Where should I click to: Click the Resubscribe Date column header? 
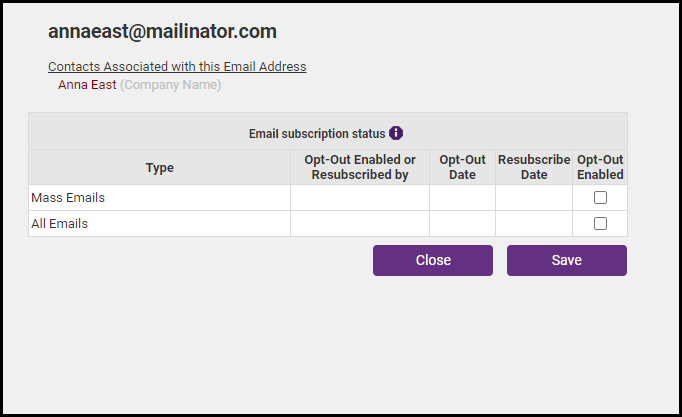pyautogui.click(x=534, y=167)
